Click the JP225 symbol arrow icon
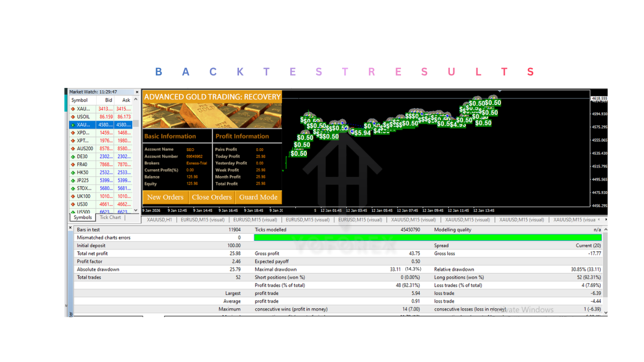The width and height of the screenshot is (644, 362). 73,180
